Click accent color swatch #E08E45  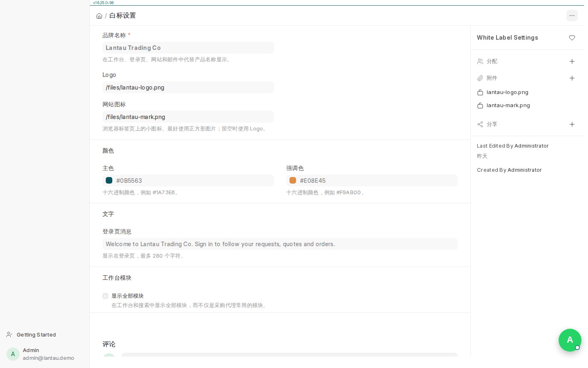293,180
